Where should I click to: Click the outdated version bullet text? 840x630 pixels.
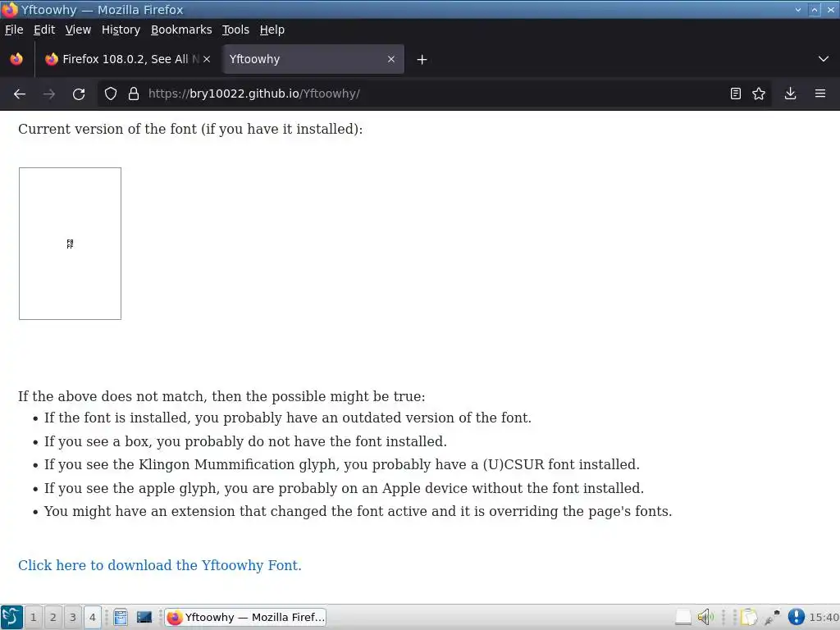pyautogui.click(x=288, y=418)
